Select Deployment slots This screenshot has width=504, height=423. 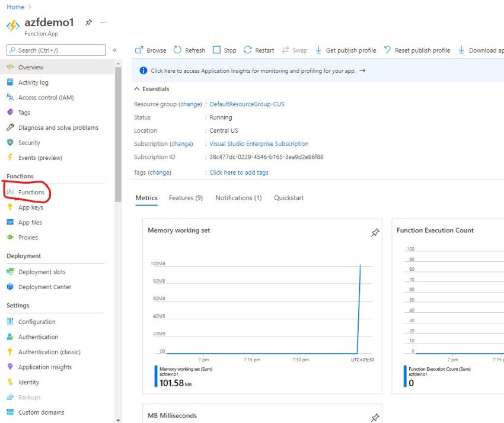[39, 271]
